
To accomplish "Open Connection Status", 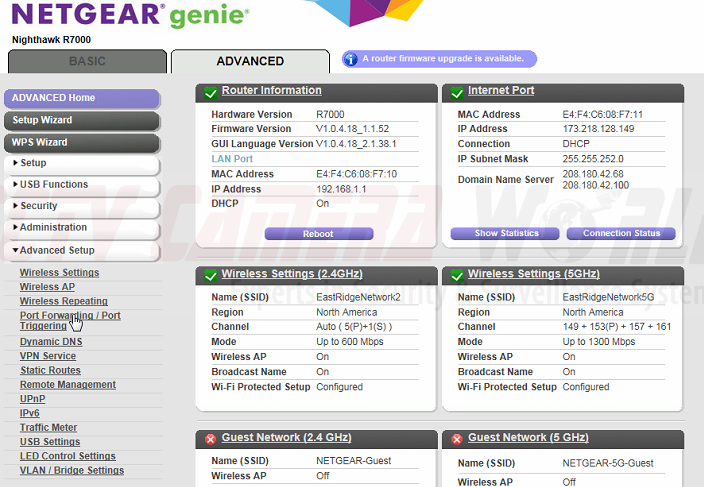I will (621, 234).
